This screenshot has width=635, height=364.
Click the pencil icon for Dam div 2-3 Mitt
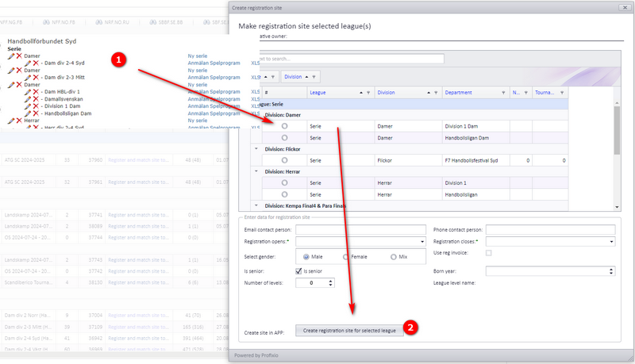click(x=28, y=77)
